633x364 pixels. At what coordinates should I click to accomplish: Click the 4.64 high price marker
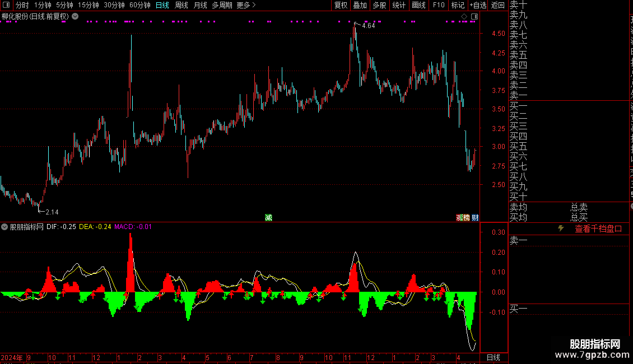point(368,25)
